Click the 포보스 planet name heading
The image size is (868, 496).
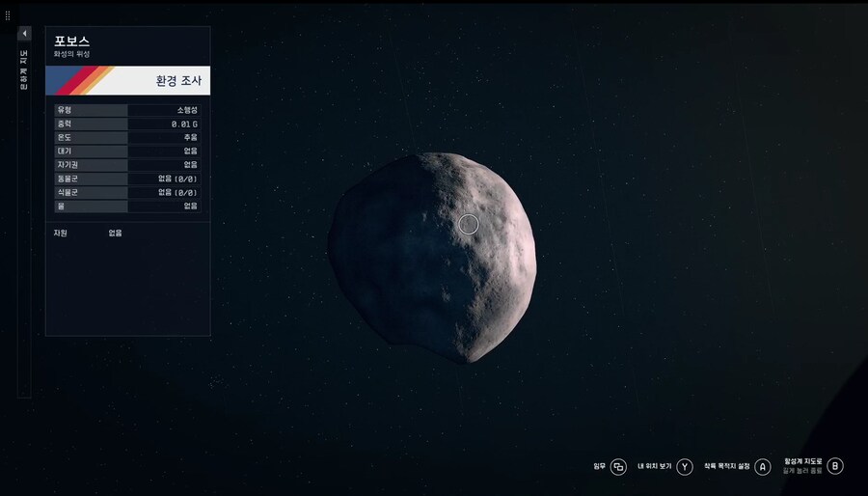pyautogui.click(x=72, y=41)
